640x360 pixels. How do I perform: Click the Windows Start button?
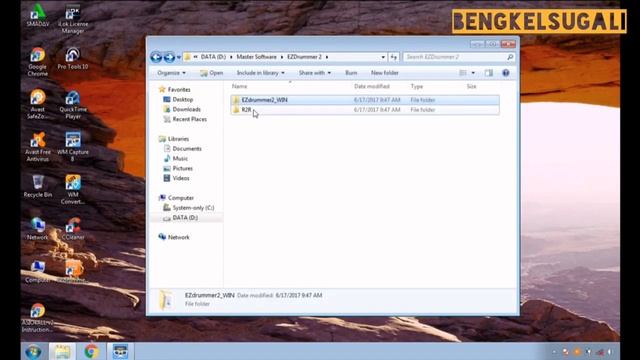33,351
